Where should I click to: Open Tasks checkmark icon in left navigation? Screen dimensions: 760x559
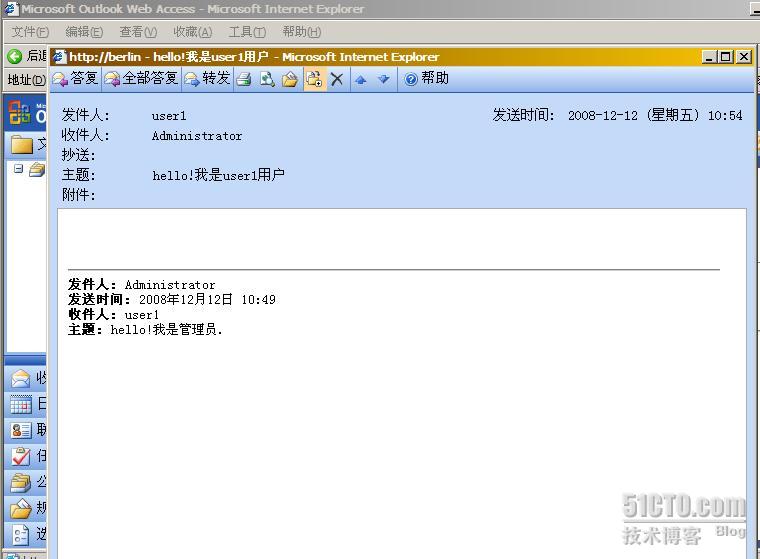[20, 456]
